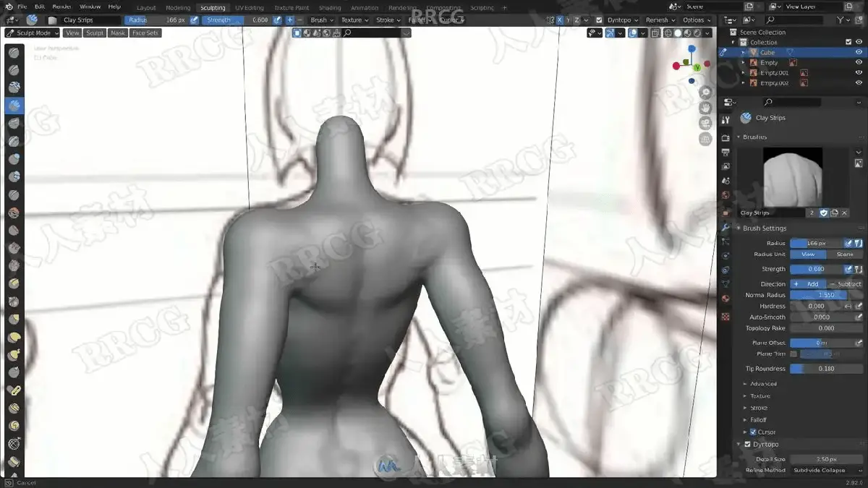Adjust the Strength slider in Brush Settings
The width and height of the screenshot is (868, 488).
pos(816,269)
